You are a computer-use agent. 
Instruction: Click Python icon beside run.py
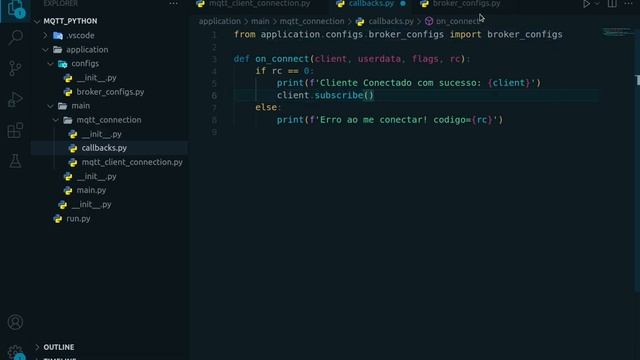[58, 219]
